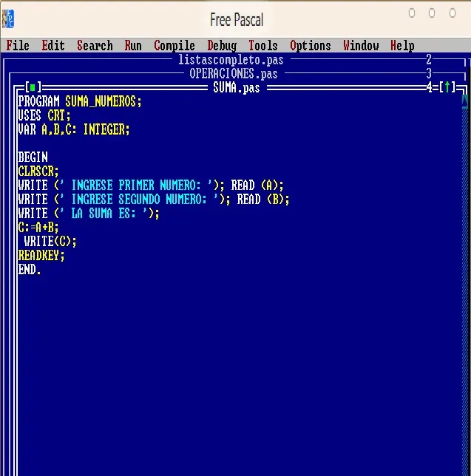Open the Window menu

361,46
